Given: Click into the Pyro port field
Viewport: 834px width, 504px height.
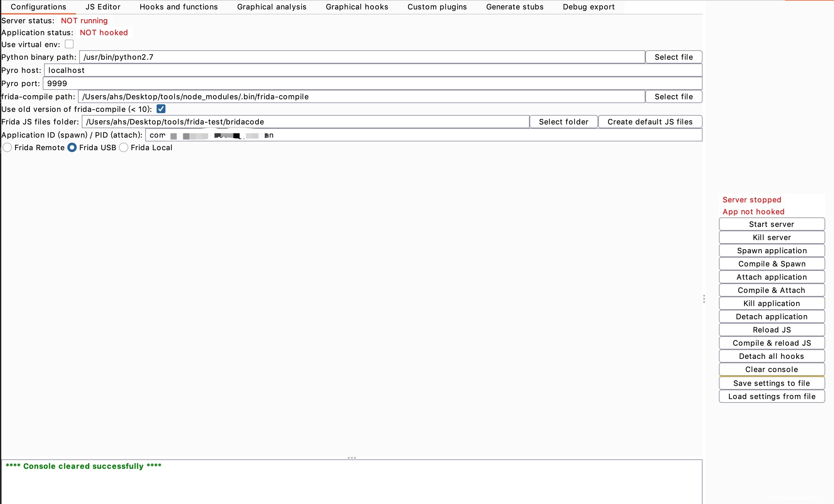Looking at the screenshot, I should tap(372, 84).
